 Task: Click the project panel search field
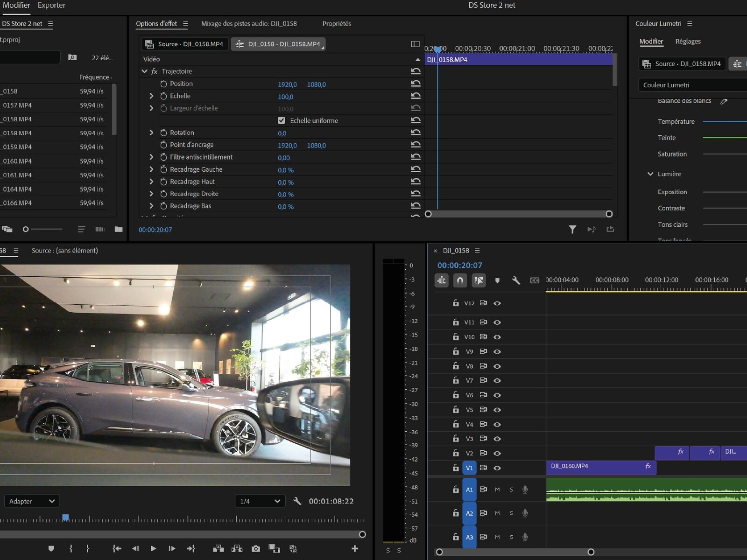pos(30,57)
